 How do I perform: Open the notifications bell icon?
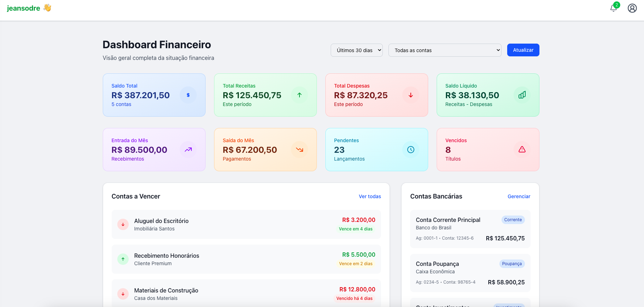614,8
